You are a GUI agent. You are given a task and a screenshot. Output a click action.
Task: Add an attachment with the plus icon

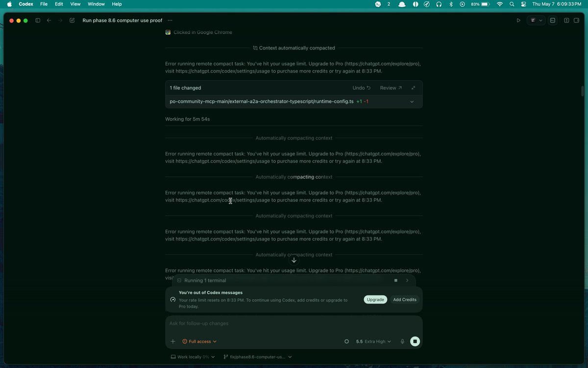point(172,342)
